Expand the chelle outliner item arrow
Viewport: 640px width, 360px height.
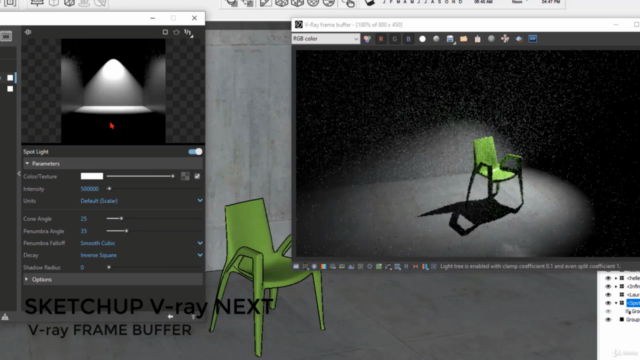[616, 278]
